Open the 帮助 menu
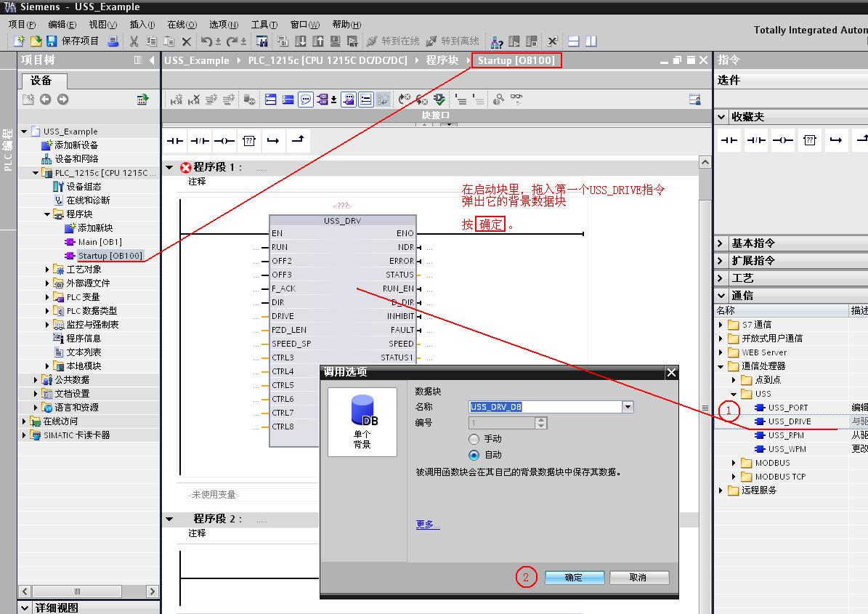 [346, 25]
